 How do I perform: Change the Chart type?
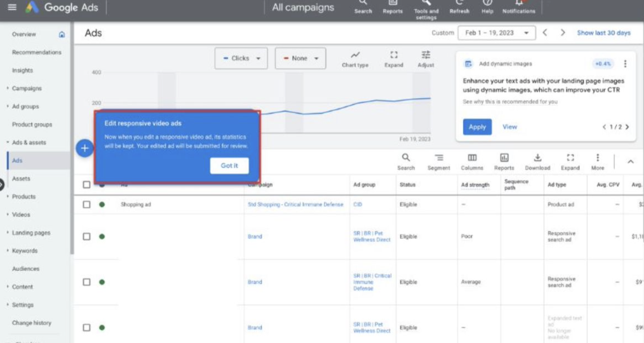(355, 59)
